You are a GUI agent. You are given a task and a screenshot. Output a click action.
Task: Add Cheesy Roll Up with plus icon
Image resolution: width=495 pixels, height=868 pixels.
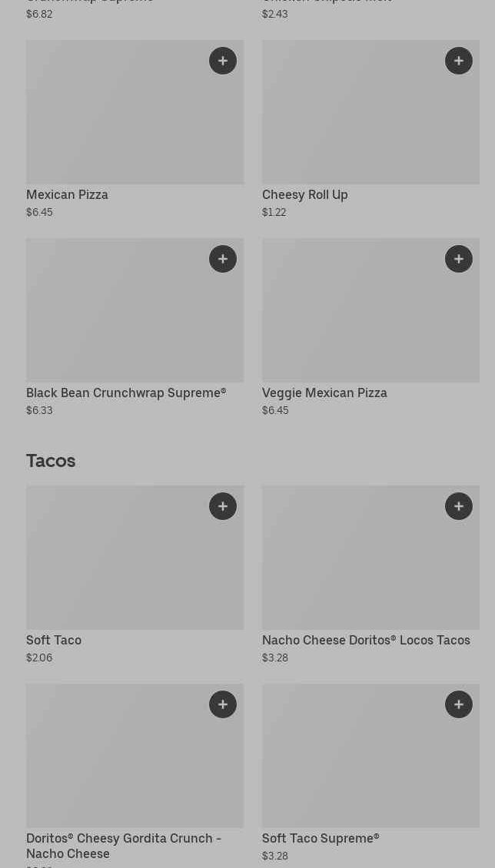[x=459, y=61]
